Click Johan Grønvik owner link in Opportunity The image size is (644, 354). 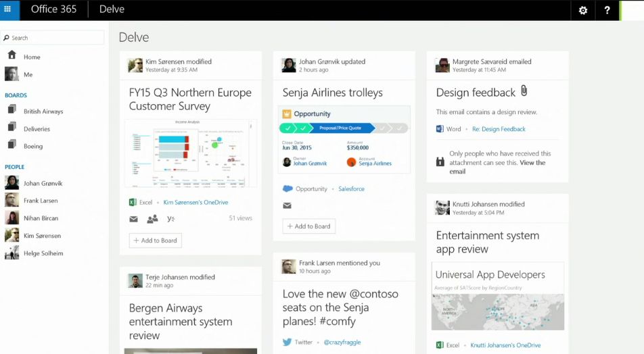310,163
